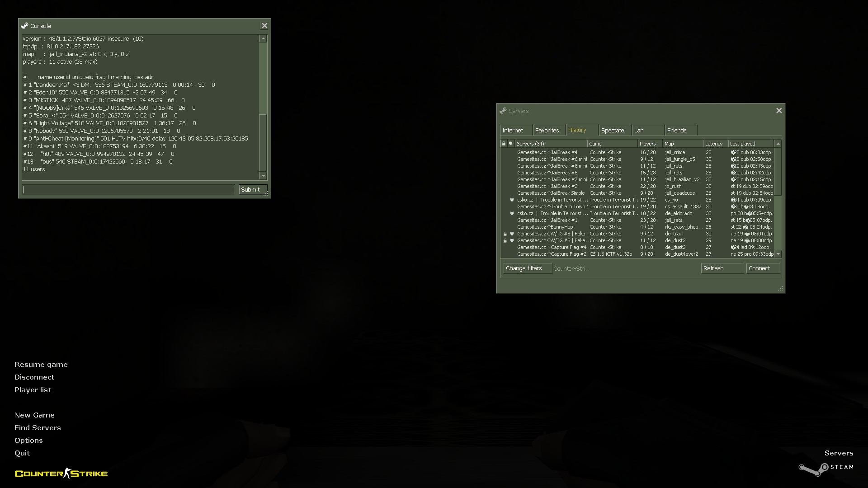Click the server list scroll down arrow
The width and height of the screenshot is (868, 488).
778,254
